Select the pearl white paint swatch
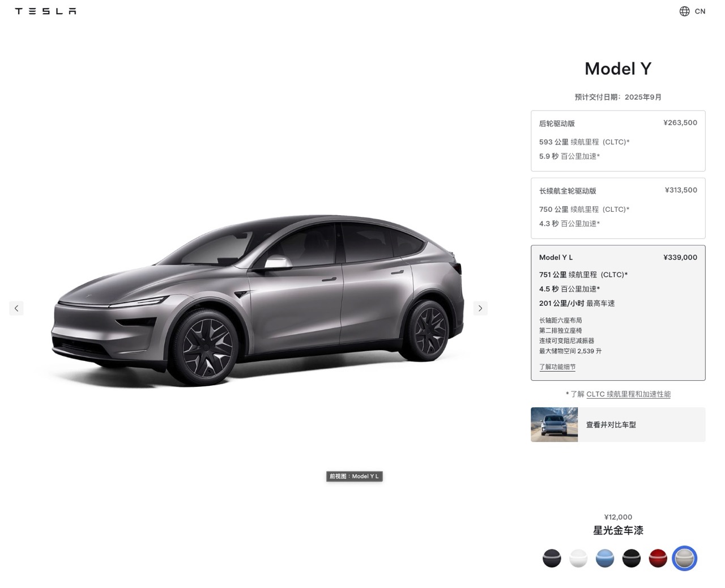 pyautogui.click(x=578, y=558)
